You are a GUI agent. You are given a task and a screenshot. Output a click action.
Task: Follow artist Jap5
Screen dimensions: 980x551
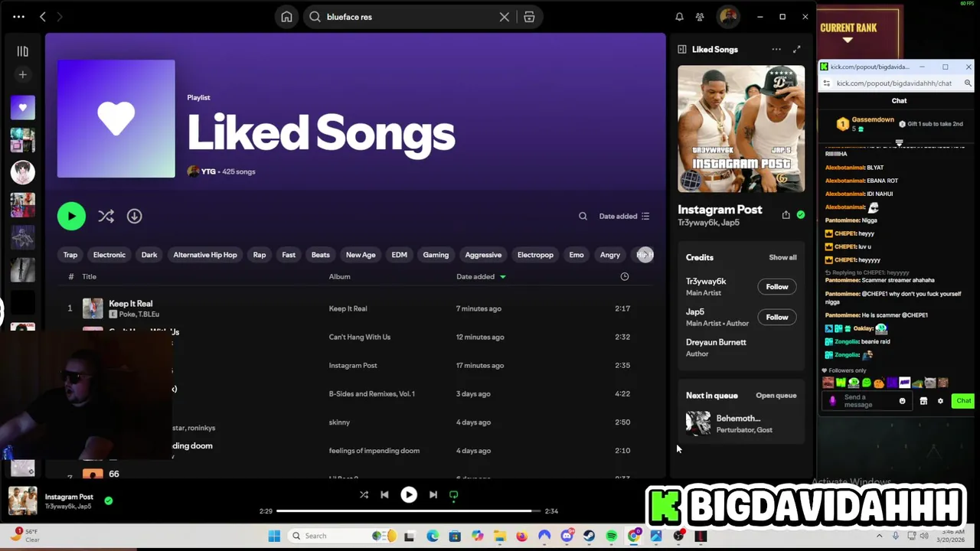(x=777, y=317)
